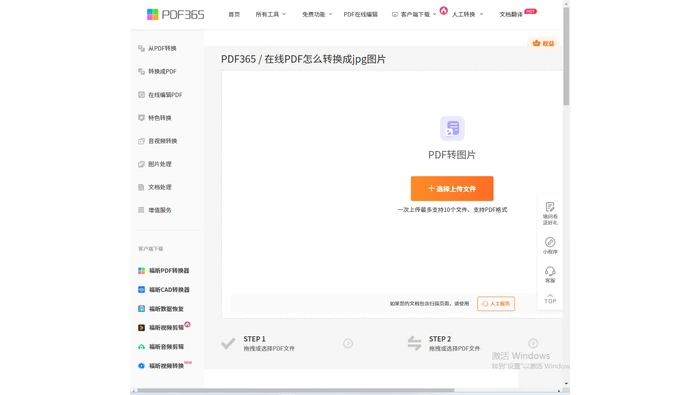Open the 文档翻译 link
The image size is (700, 395).
point(511,14)
